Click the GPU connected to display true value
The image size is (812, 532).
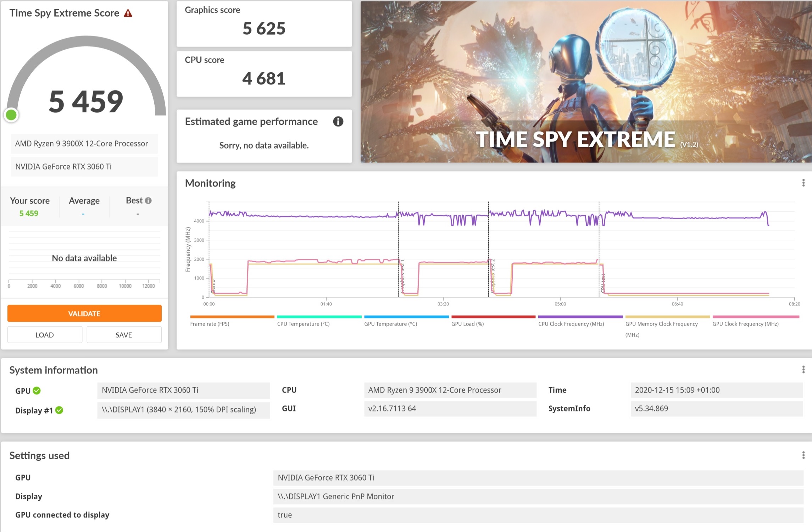tap(538, 515)
